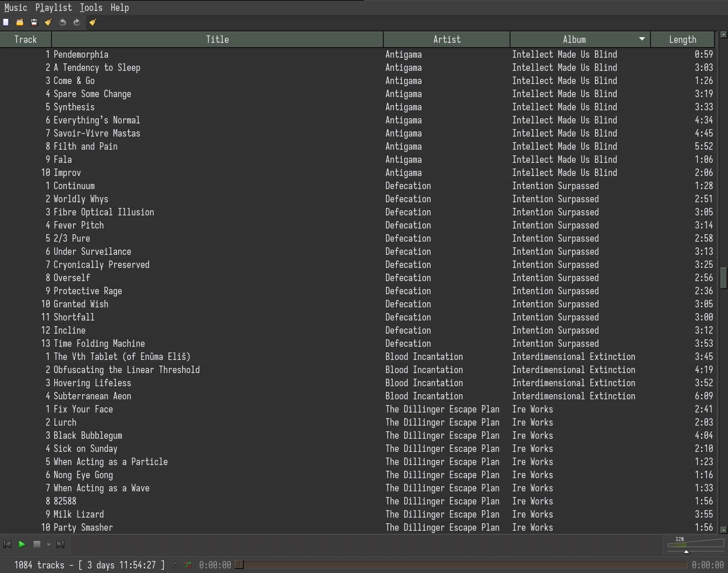Select the track "Worldly Whys"

[x=357, y=199]
